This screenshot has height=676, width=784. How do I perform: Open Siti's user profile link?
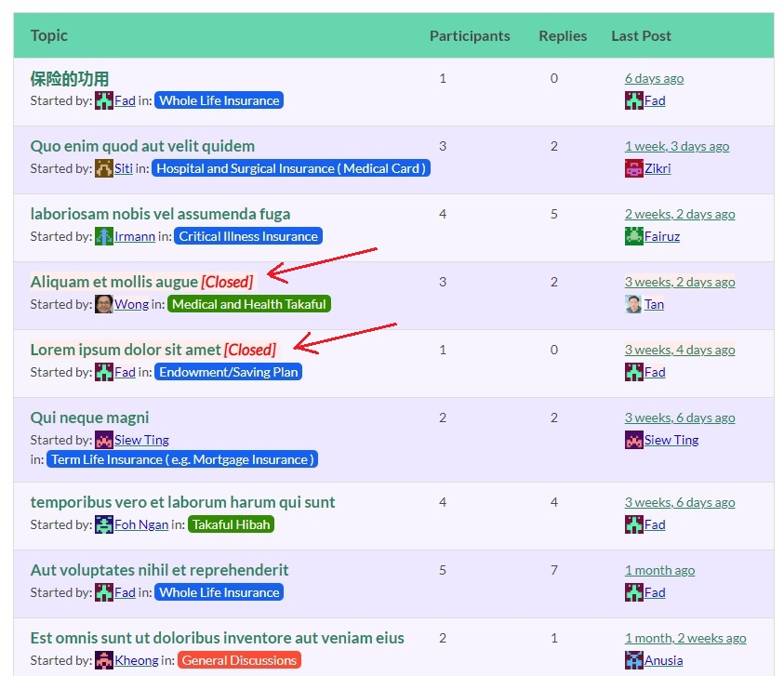124,168
